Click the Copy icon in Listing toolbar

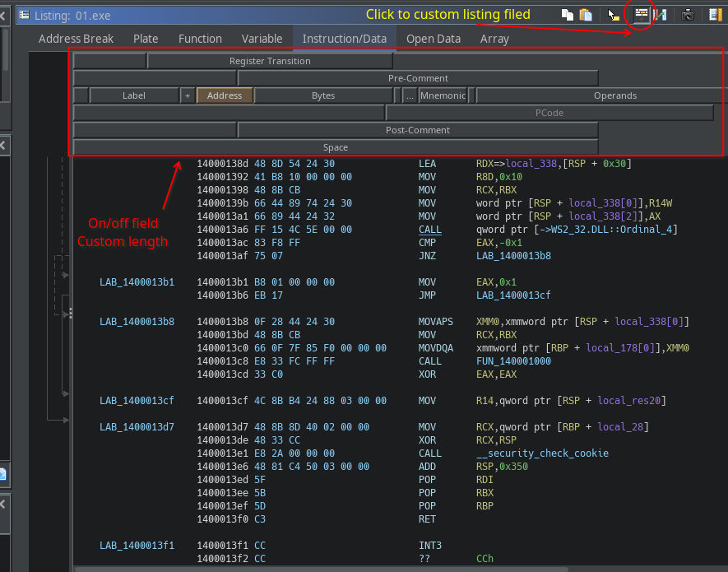[x=567, y=15]
